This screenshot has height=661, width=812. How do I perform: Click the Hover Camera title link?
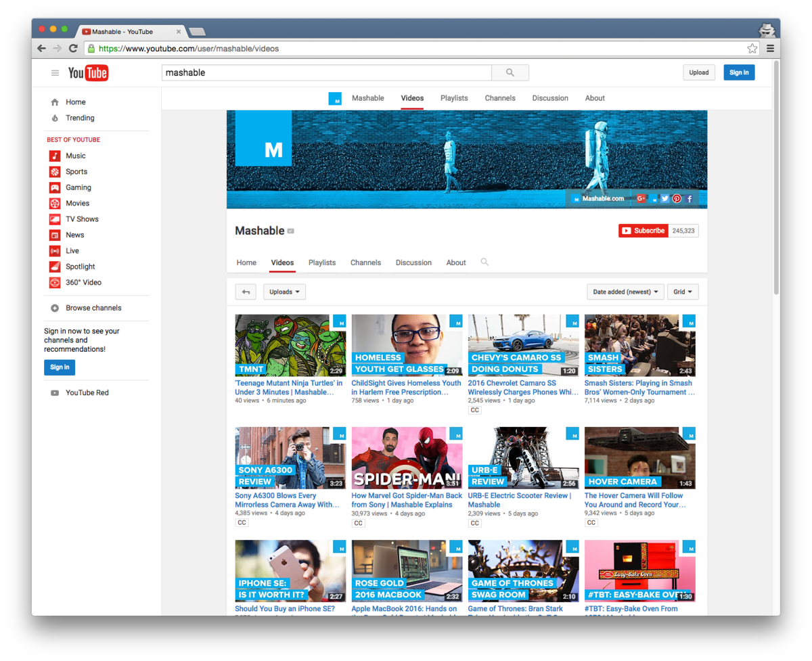[634, 500]
